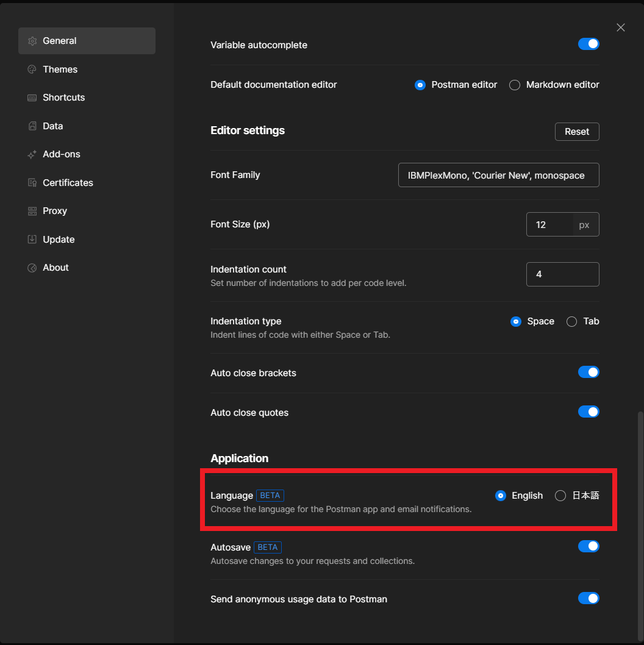The width and height of the screenshot is (644, 645).
Task: Click the Indentation count input field
Action: [x=562, y=274]
